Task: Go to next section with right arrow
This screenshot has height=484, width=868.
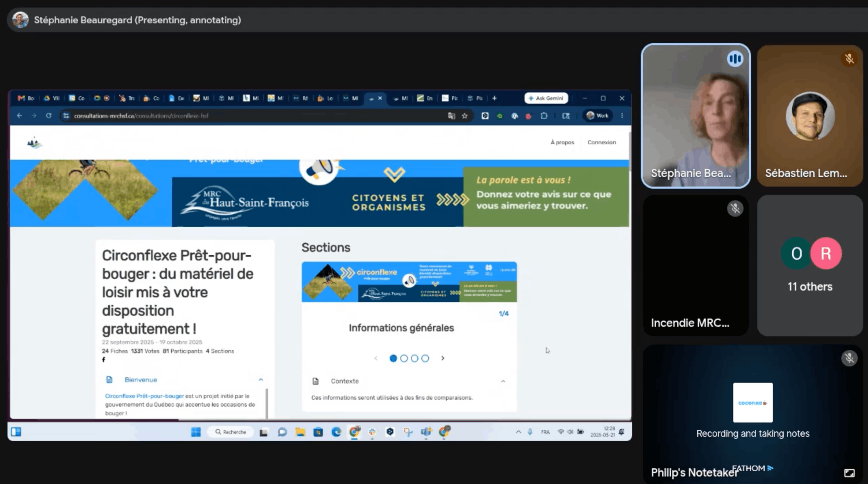Action: click(443, 358)
